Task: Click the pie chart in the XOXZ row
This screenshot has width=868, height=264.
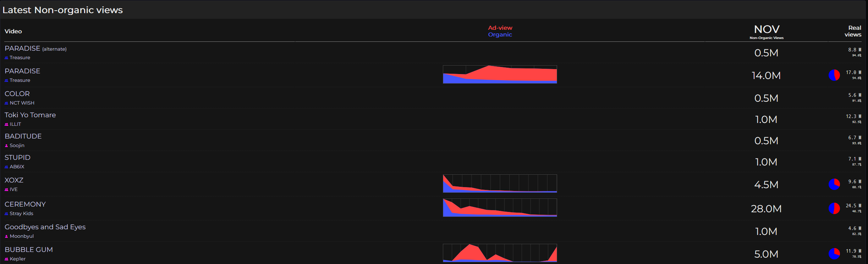Action: (x=834, y=184)
